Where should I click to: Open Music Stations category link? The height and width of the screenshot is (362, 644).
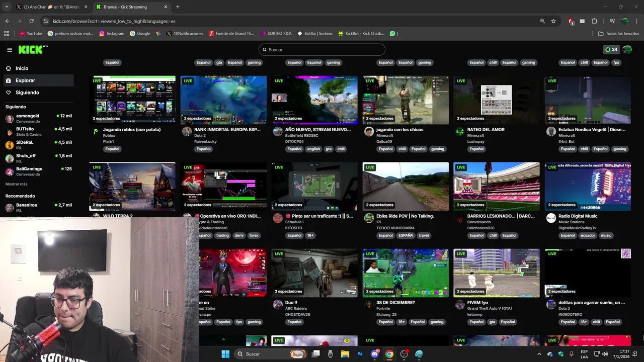(x=571, y=222)
